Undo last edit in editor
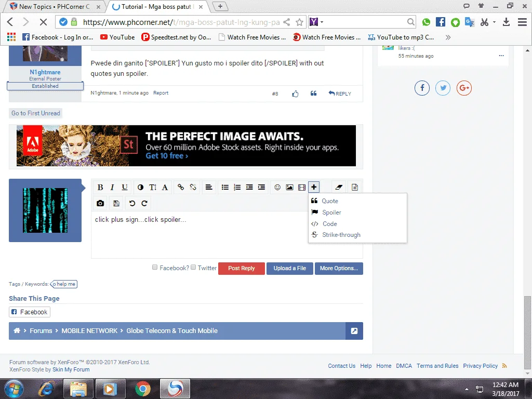Screen dimensions: 532x399 click(132, 203)
